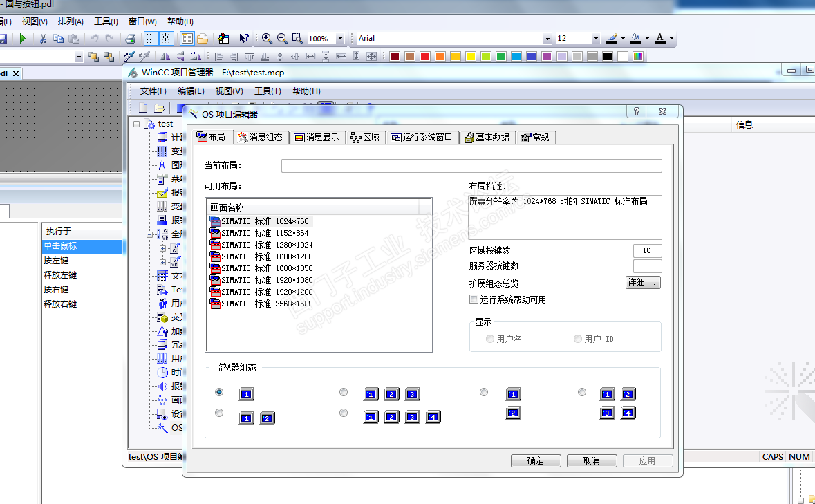Click the scissors cut icon
The image size is (815, 504).
tap(43, 39)
